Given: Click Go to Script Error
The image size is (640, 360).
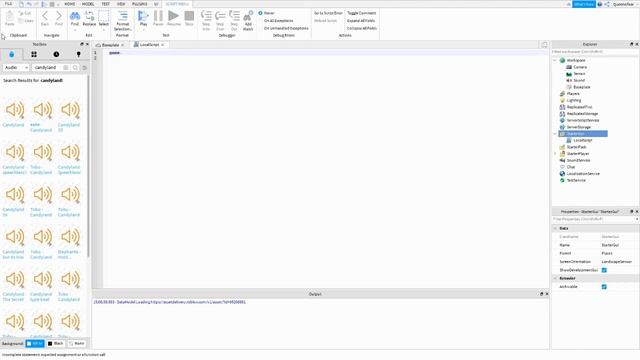Looking at the screenshot, I should click(328, 13).
